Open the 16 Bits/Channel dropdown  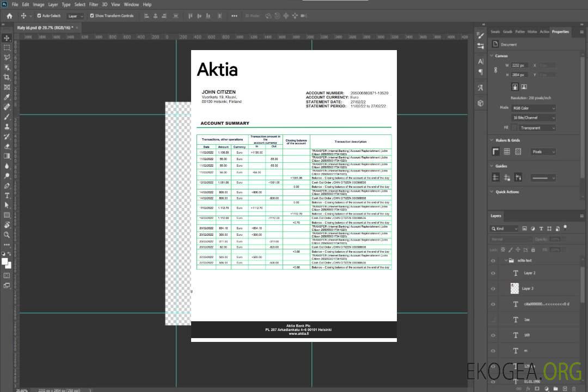533,118
